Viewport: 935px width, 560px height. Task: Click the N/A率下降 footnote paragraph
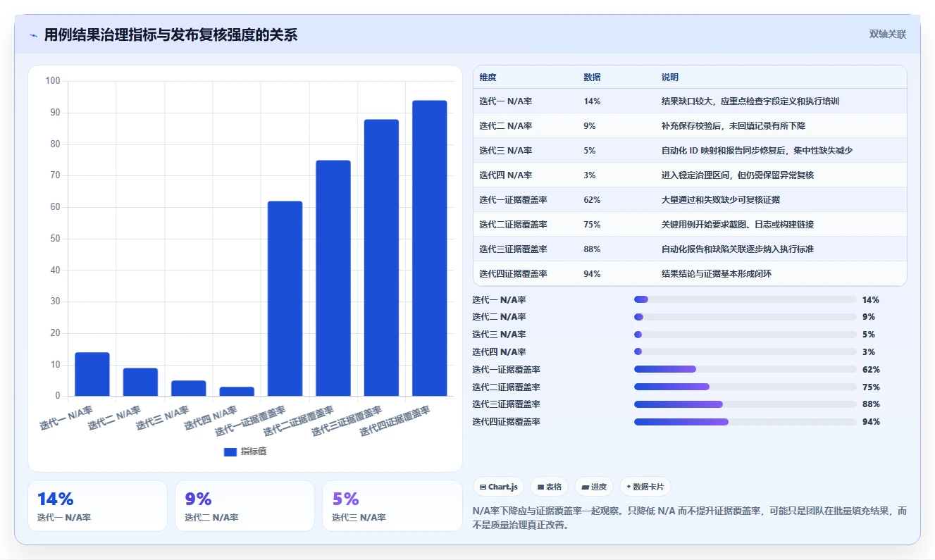[x=689, y=518]
